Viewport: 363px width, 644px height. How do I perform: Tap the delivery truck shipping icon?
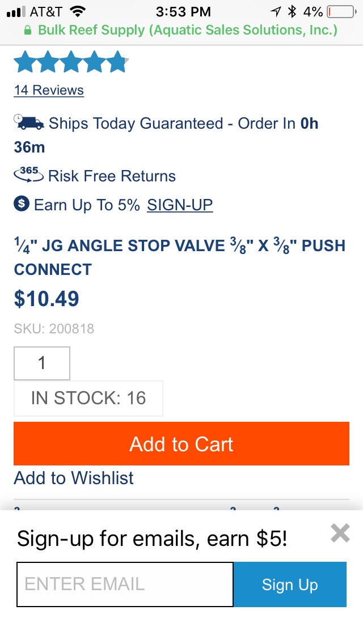point(29,122)
